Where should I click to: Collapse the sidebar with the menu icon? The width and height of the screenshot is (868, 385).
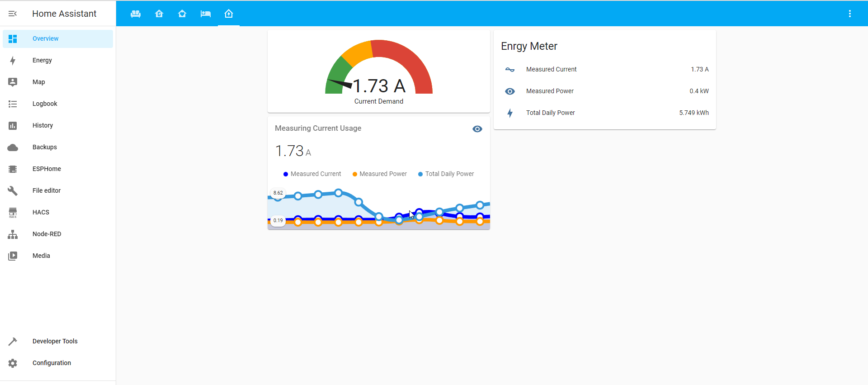13,14
